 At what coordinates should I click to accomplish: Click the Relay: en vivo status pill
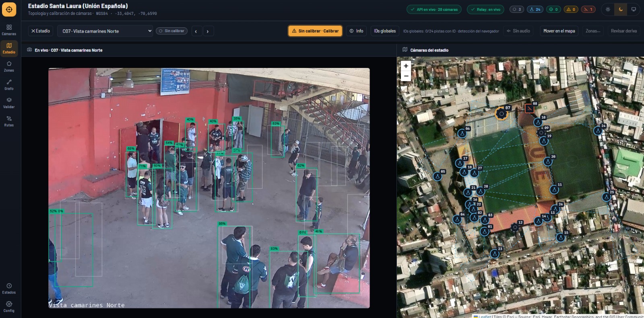coord(485,9)
